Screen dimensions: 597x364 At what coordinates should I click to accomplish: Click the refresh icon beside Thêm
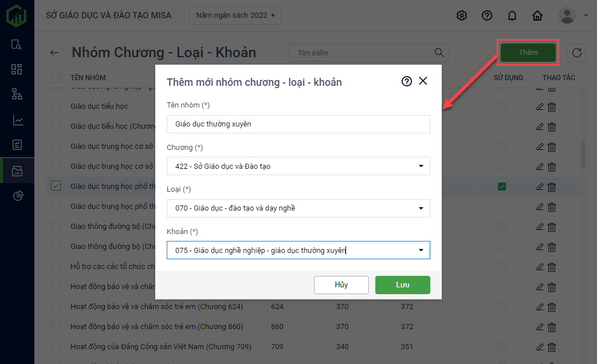[x=577, y=53]
